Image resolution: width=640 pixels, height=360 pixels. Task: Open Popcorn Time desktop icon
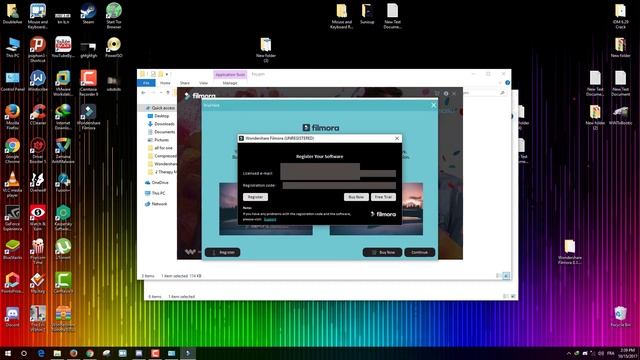pyautogui.click(x=38, y=251)
